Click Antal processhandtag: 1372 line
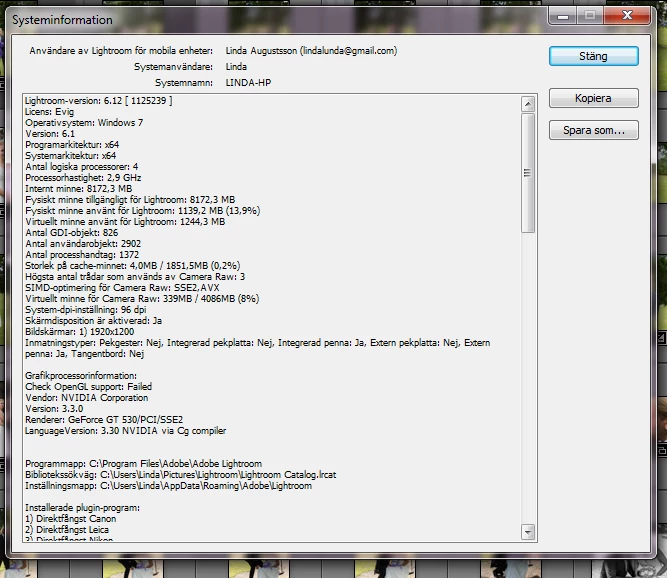The height and width of the screenshot is (578, 667). click(x=82, y=255)
